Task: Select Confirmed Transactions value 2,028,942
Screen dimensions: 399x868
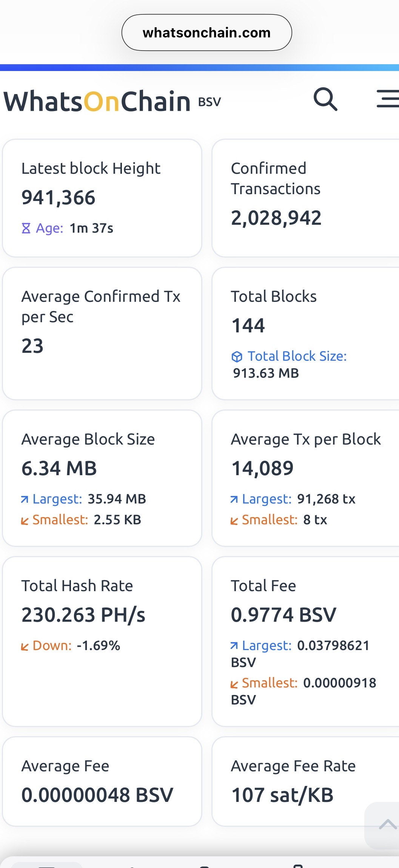Action: pos(276,218)
